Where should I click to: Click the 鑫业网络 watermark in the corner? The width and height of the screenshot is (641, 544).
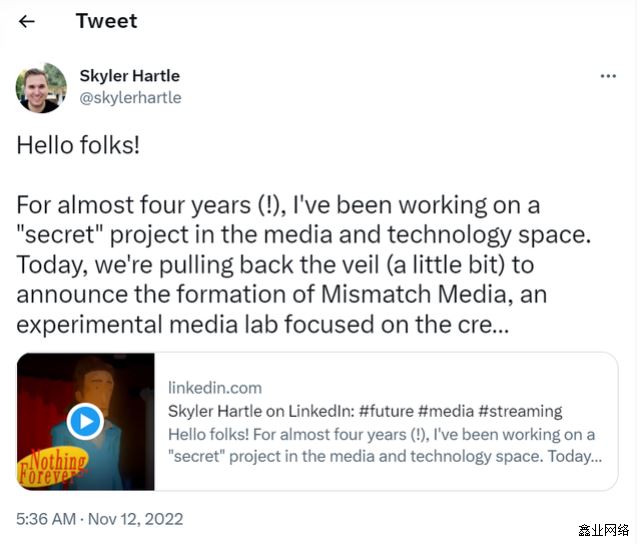tap(604, 529)
